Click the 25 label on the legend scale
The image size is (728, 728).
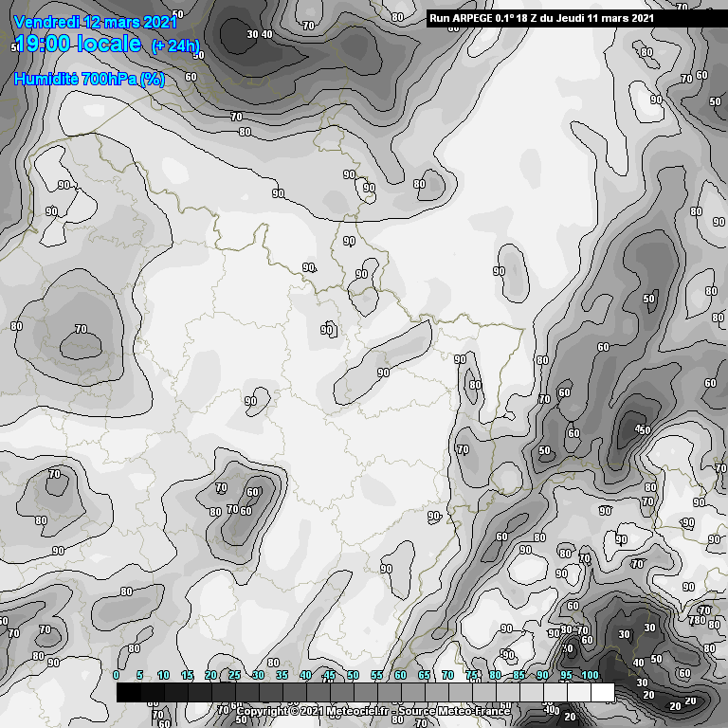point(234,675)
